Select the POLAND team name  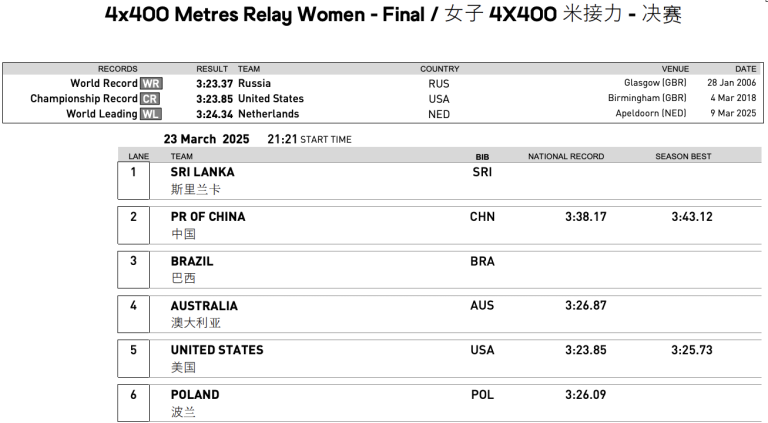click(195, 395)
